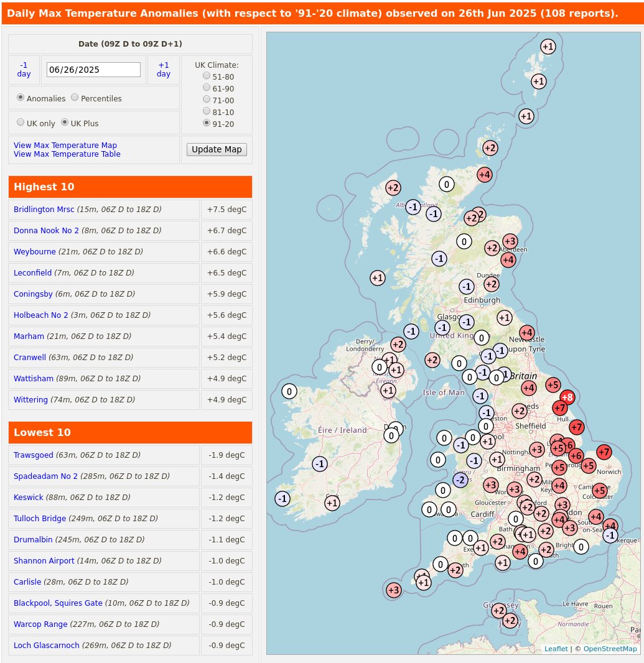Advance one day with +1 day
644x663 pixels.
click(x=164, y=69)
